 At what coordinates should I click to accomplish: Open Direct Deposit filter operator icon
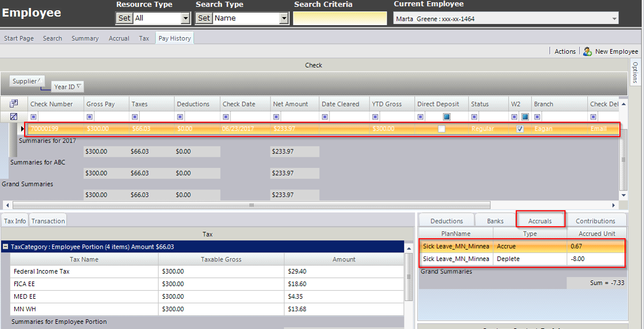click(420, 117)
